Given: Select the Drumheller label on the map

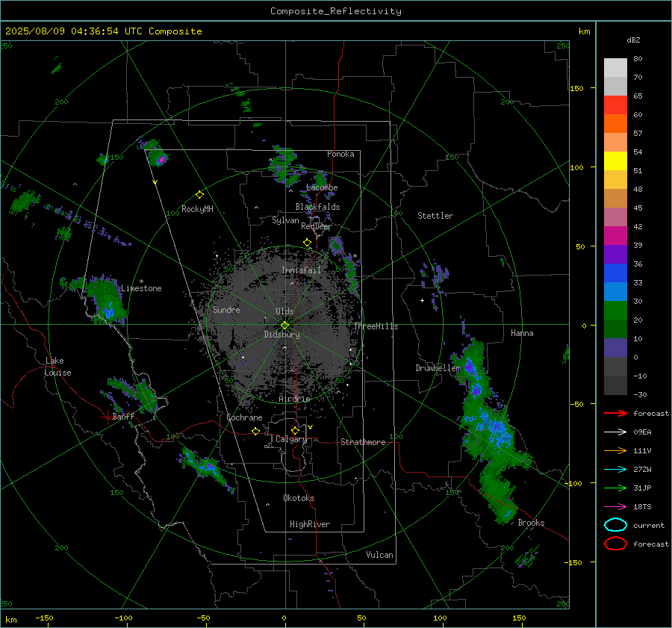Looking at the screenshot, I should pyautogui.click(x=438, y=368).
